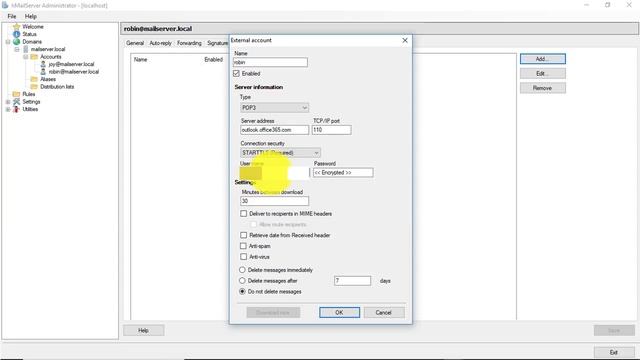Viewport: 640px width, 360px height.
Task: Open the File menu
Action: [12, 16]
